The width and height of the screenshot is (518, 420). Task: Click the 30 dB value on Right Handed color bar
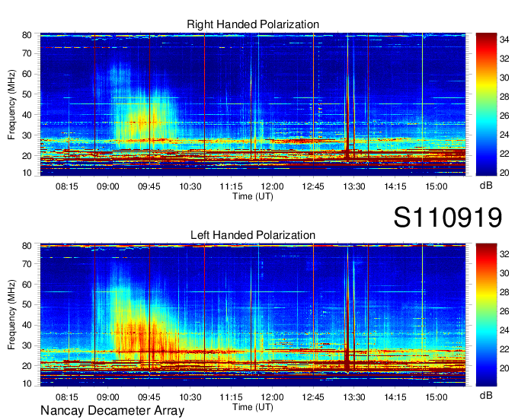coord(504,78)
